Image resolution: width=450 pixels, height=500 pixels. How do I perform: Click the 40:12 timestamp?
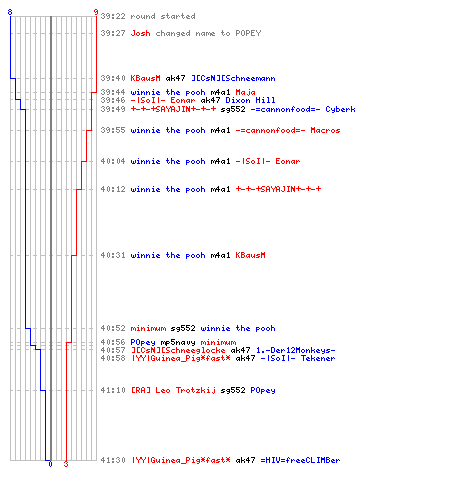113,189
